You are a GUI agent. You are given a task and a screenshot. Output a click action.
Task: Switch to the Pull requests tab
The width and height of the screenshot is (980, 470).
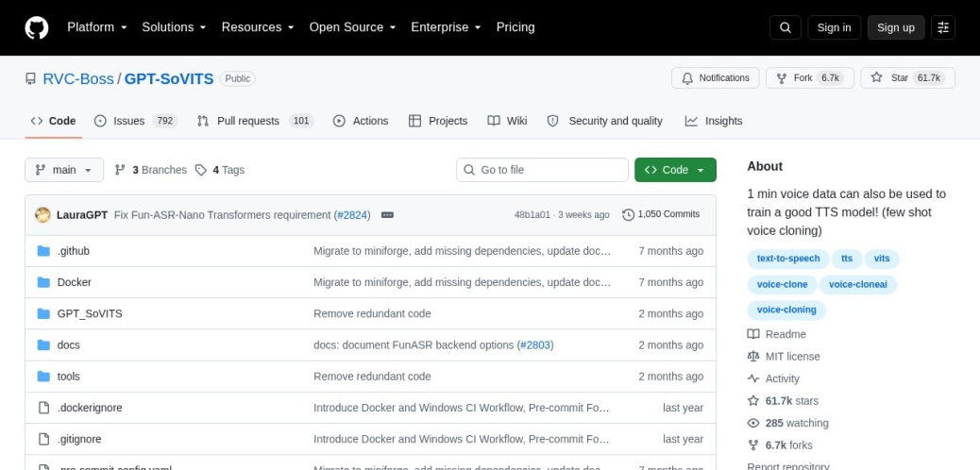pos(255,121)
